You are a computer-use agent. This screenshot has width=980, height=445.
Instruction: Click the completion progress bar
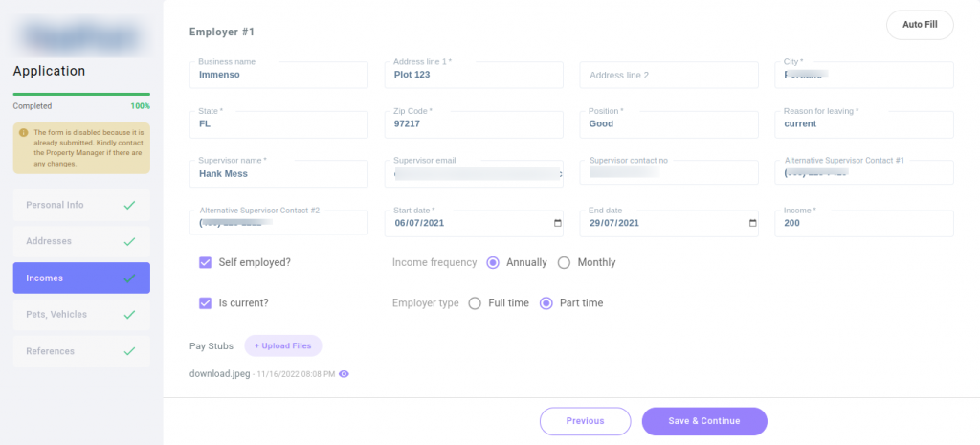(81, 94)
